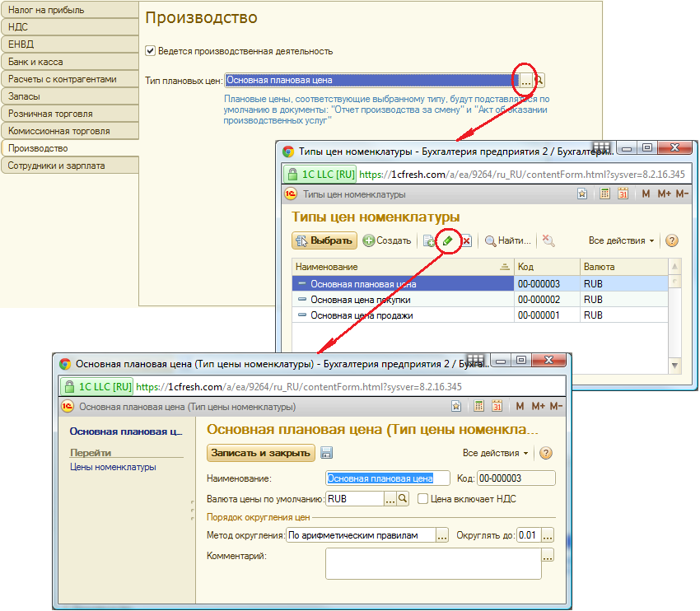Select the Розничная торговля tab

click(70, 114)
